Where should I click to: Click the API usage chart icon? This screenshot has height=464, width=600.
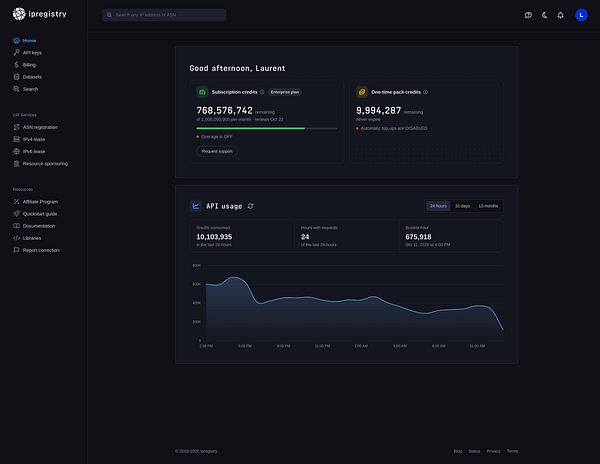click(x=196, y=206)
